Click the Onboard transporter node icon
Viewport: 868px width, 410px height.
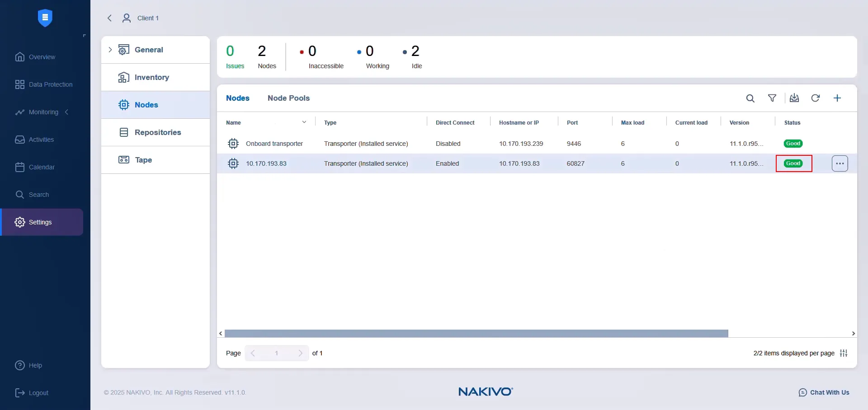click(233, 144)
